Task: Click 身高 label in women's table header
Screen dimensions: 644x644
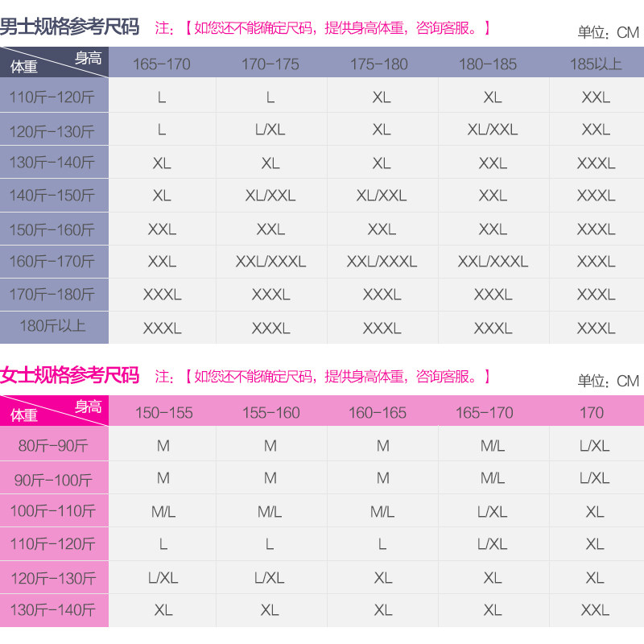Action: (x=88, y=407)
